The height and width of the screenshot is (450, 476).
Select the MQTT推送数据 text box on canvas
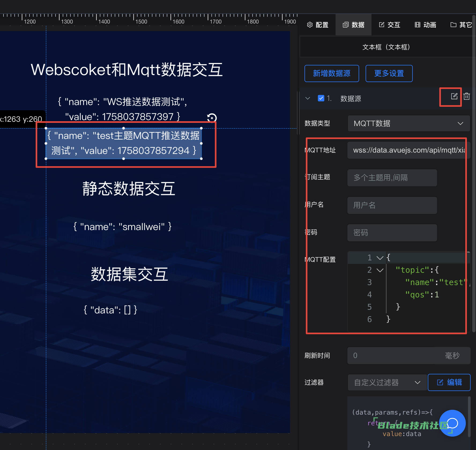tap(124, 143)
